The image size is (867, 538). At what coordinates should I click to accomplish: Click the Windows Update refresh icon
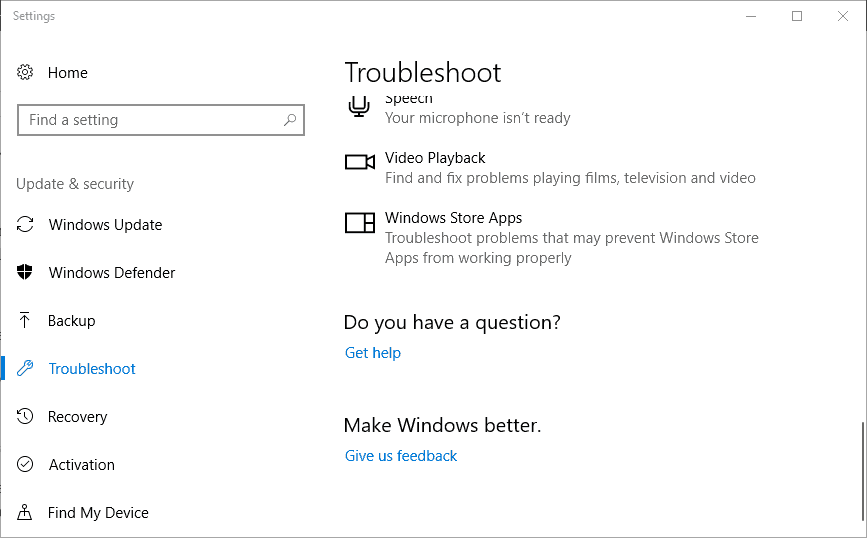coord(25,224)
